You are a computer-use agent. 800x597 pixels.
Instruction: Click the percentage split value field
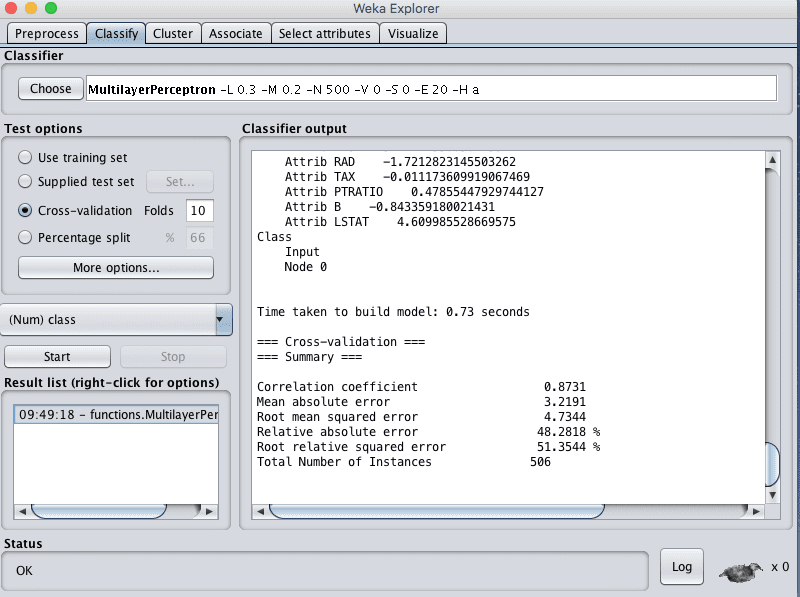click(x=199, y=238)
